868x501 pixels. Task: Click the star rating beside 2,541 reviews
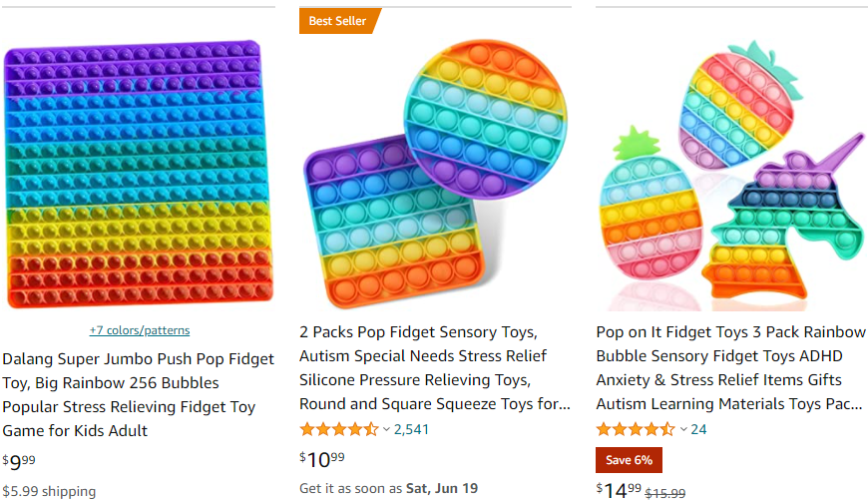[x=338, y=429]
